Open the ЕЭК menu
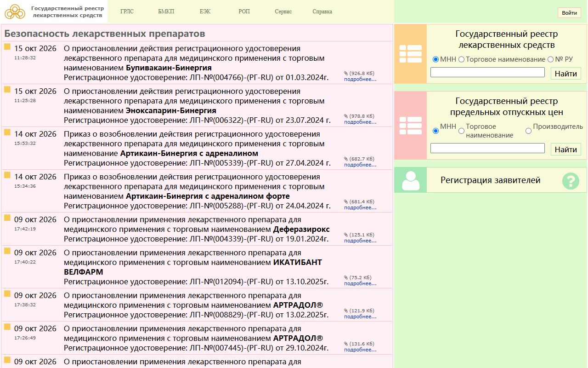This screenshot has height=368, width=588. click(205, 11)
